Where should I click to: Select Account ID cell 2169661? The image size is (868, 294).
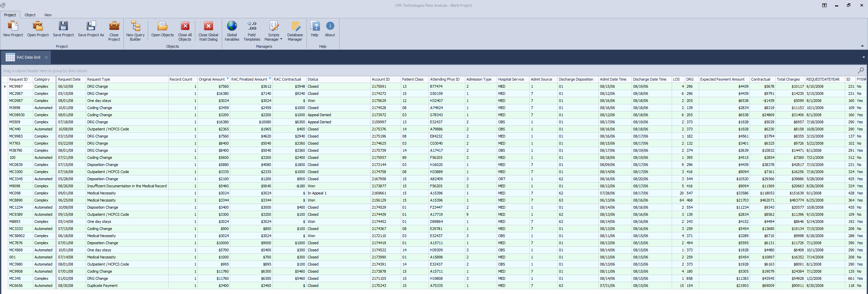tap(386, 193)
